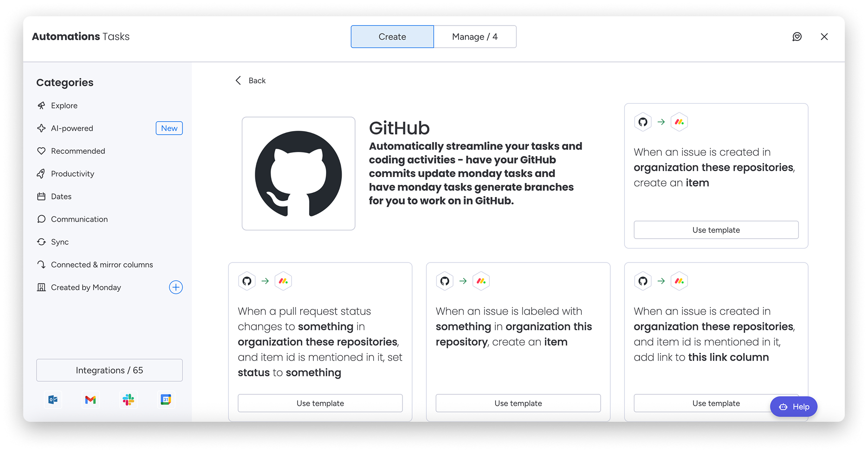Screen dimensions: 868x452
Task: Click the Gmail integration icon
Action: [x=91, y=400]
